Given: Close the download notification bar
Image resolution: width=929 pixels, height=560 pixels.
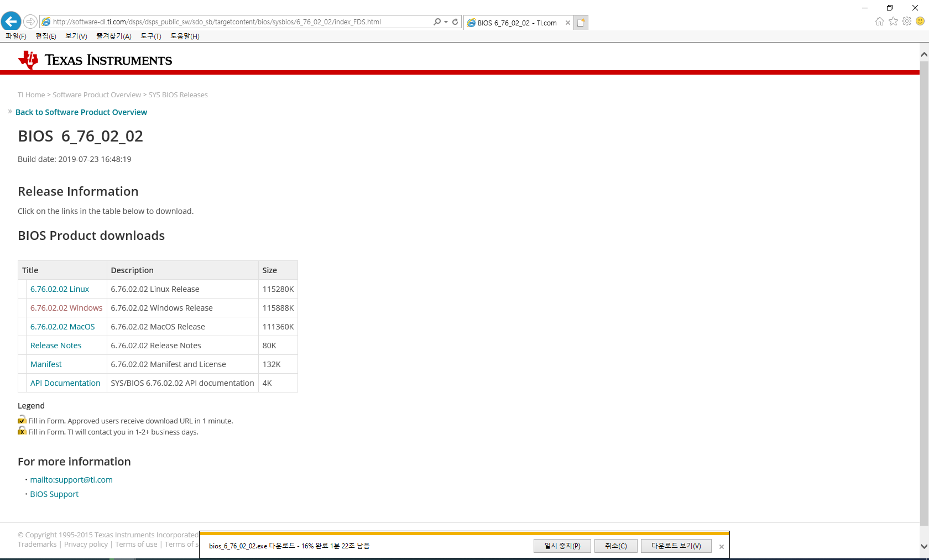Looking at the screenshot, I should [721, 547].
